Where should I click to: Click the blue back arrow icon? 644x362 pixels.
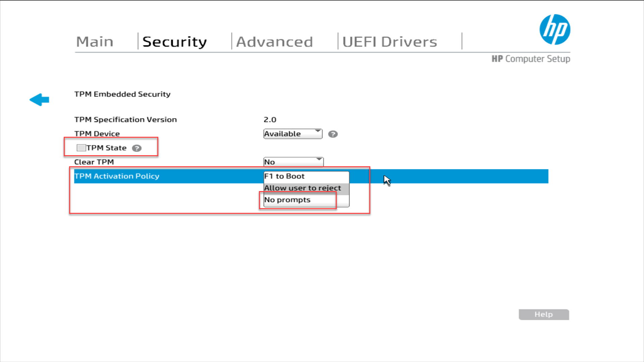pyautogui.click(x=40, y=100)
